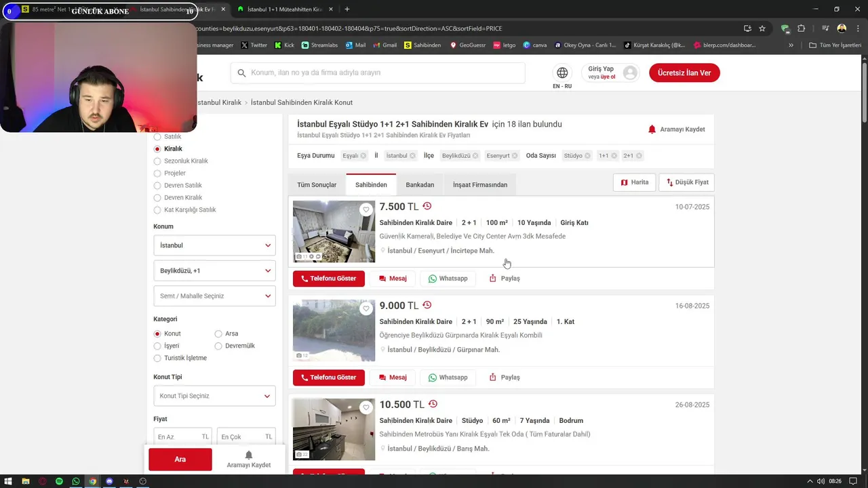The image size is (868, 488).
Task: Open Chrome extensions puzzle icon
Action: click(801, 28)
